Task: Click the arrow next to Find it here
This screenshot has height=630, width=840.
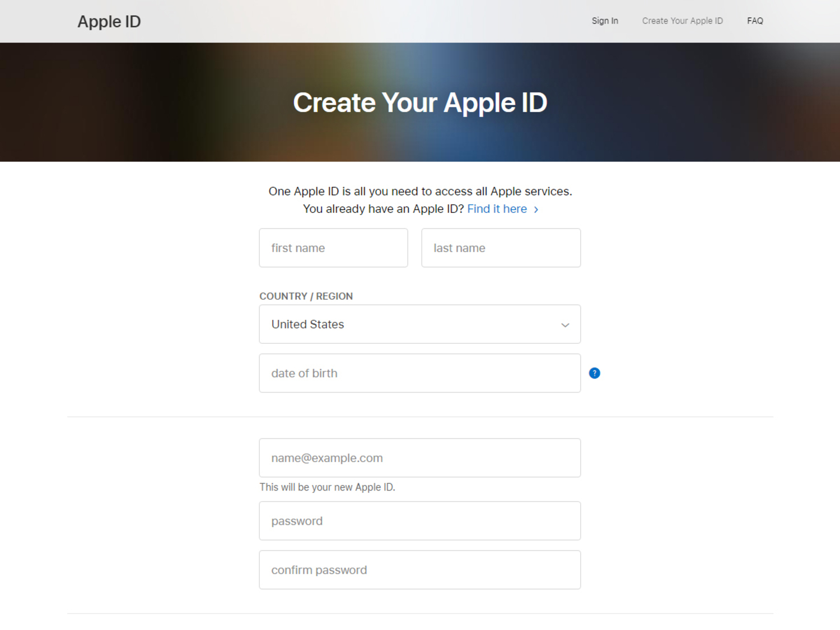Action: [x=536, y=209]
